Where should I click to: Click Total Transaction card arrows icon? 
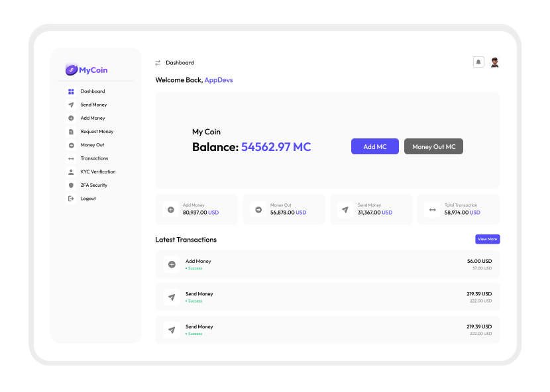(x=433, y=210)
